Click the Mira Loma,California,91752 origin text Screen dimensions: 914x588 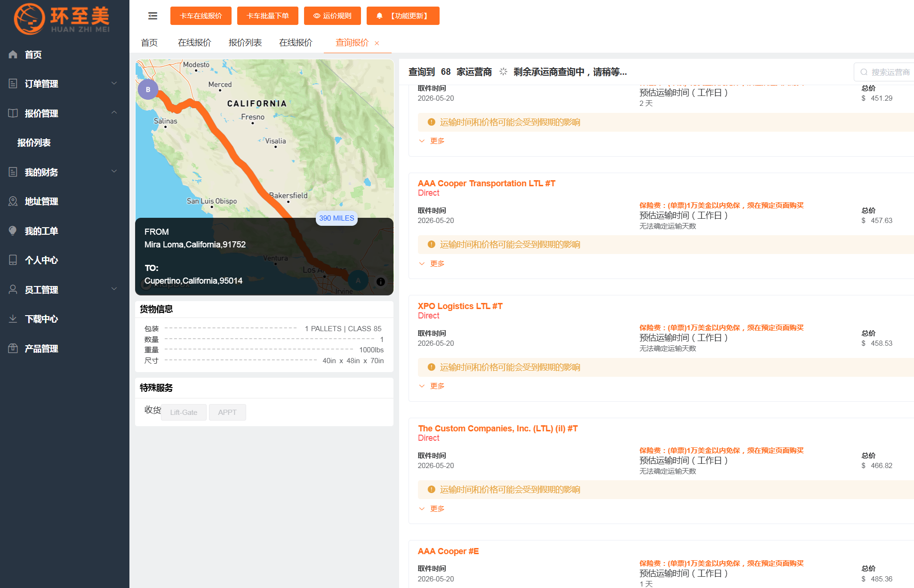coord(195,245)
